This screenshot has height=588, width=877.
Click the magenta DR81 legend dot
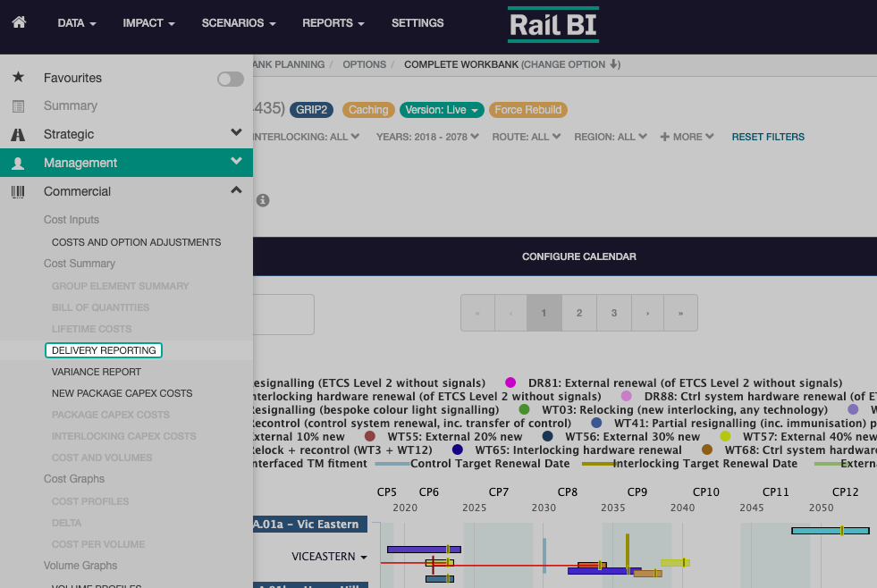click(x=511, y=383)
